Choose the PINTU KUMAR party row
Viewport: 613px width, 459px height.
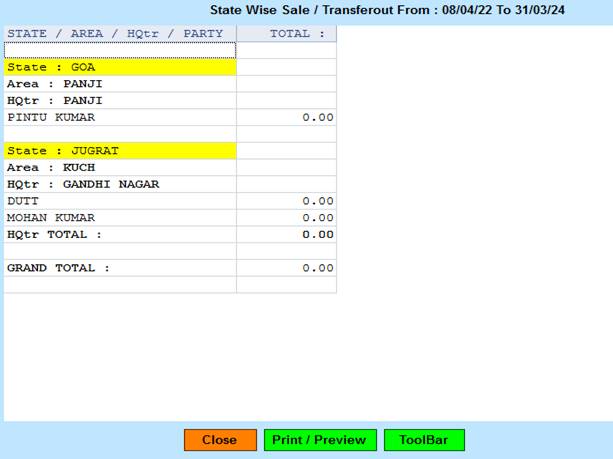(x=120, y=118)
